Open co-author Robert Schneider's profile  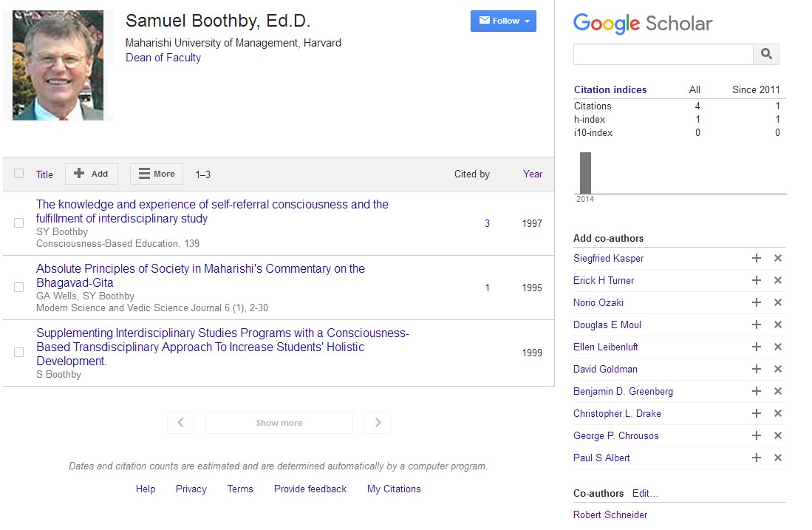(610, 514)
